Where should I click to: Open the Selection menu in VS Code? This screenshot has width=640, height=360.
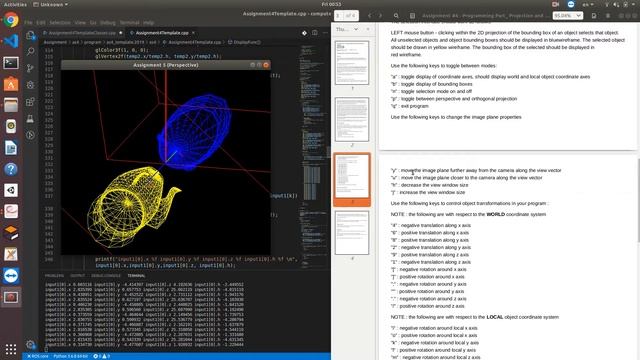[x=60, y=23]
